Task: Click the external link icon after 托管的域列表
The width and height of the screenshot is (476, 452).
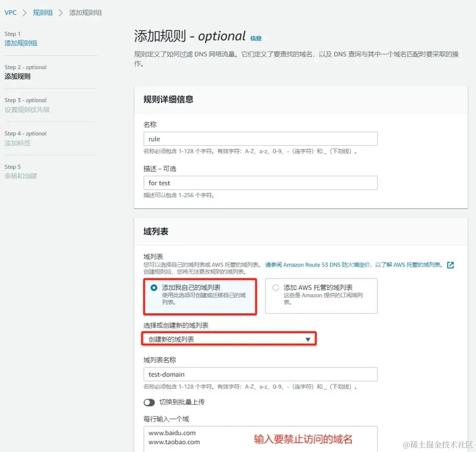Action: [450, 265]
